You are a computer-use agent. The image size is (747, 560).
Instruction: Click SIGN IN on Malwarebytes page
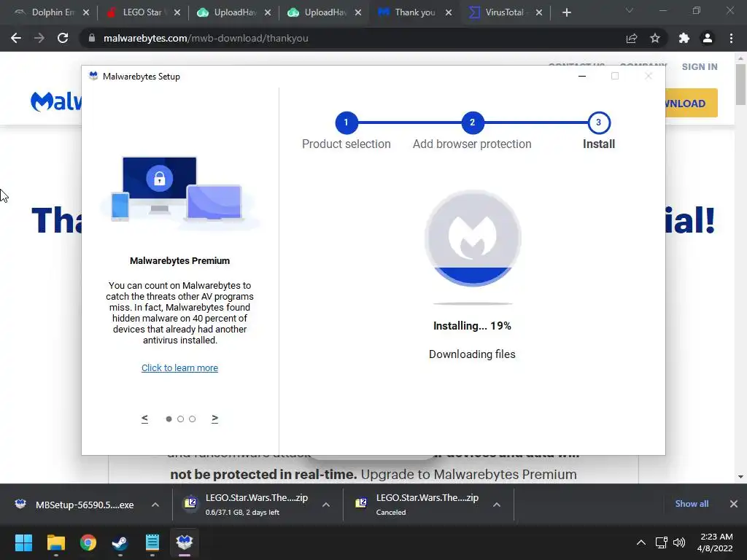700,66
